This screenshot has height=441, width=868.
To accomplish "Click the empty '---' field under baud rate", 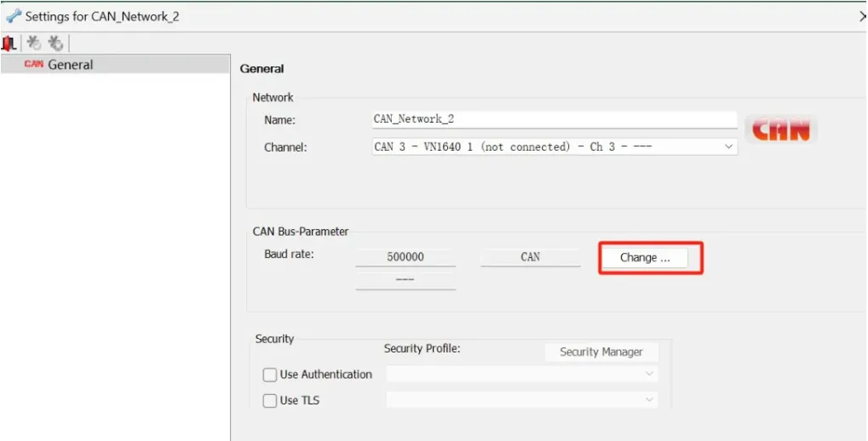I will [x=405, y=280].
